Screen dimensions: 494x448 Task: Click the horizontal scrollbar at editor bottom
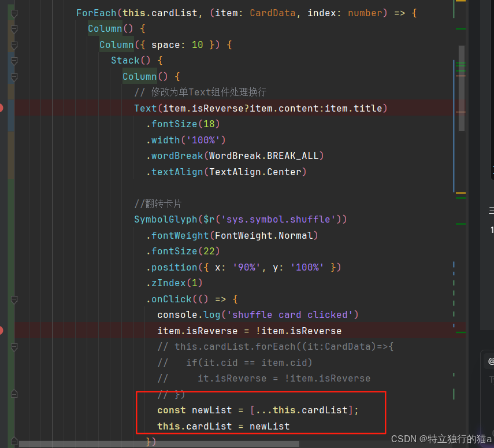(x=159, y=444)
